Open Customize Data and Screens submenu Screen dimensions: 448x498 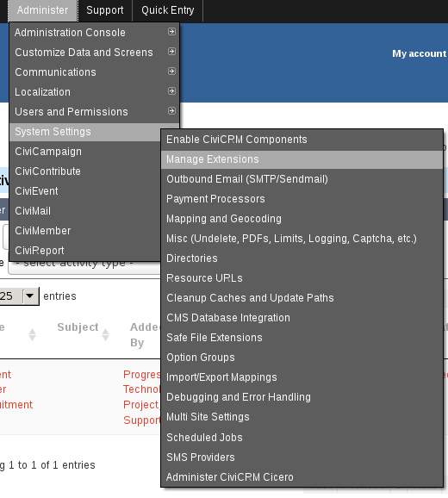point(94,52)
